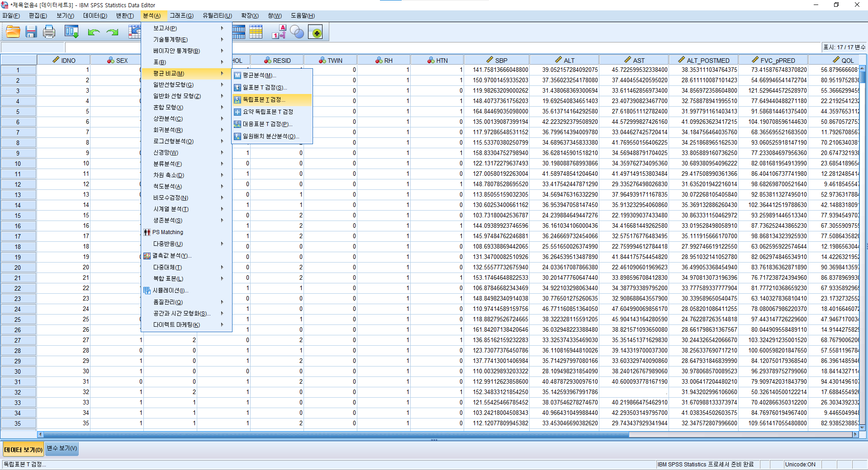The width and height of the screenshot is (868, 470).
Task: Split file blue tables toolbar icon
Action: click(238, 32)
